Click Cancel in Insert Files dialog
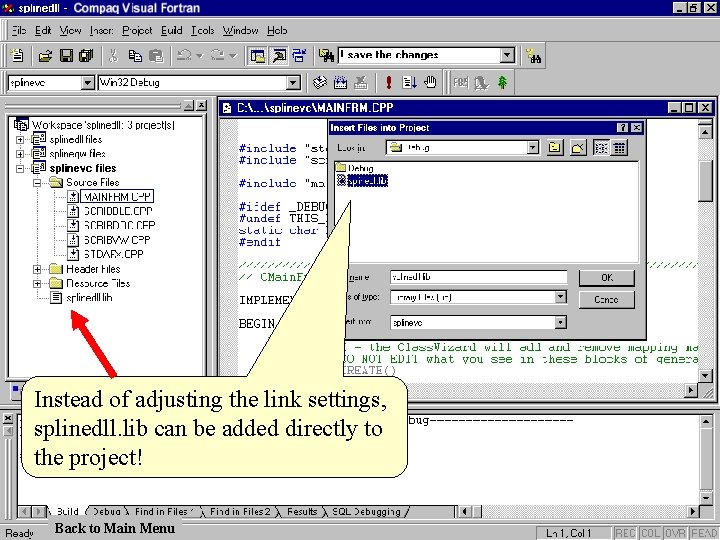The height and width of the screenshot is (540, 720). (607, 299)
